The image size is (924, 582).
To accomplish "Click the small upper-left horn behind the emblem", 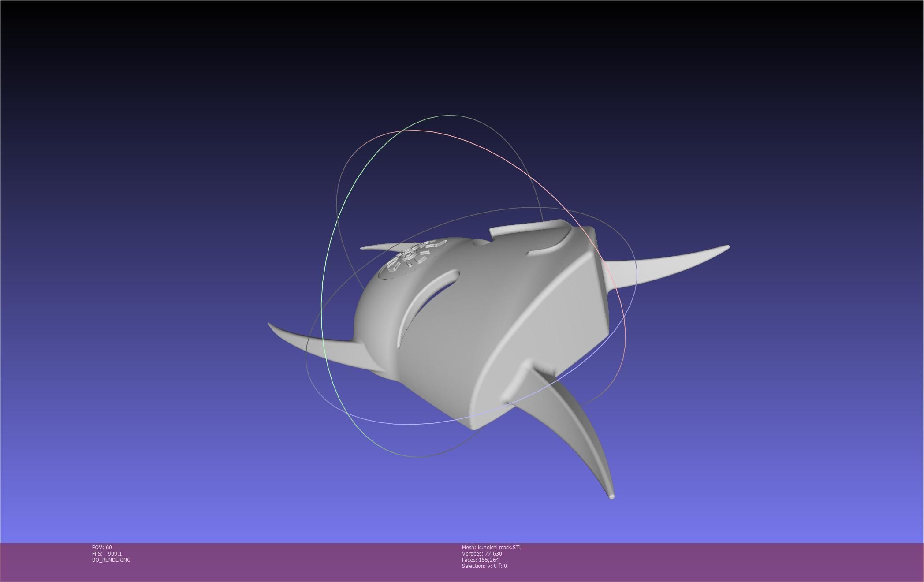I will [380, 248].
